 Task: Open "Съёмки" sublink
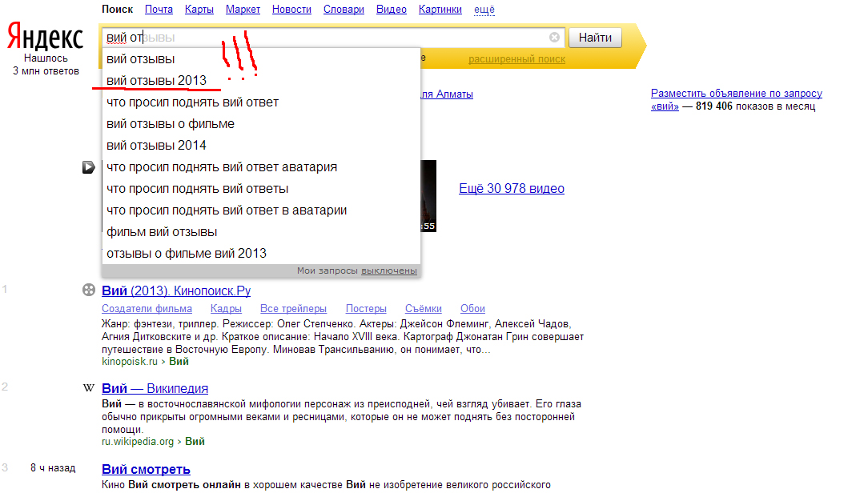pos(424,309)
